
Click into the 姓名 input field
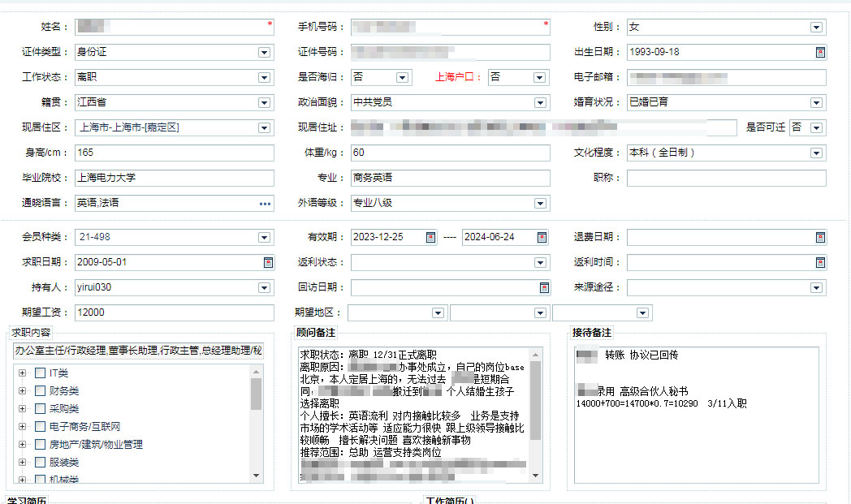point(175,27)
